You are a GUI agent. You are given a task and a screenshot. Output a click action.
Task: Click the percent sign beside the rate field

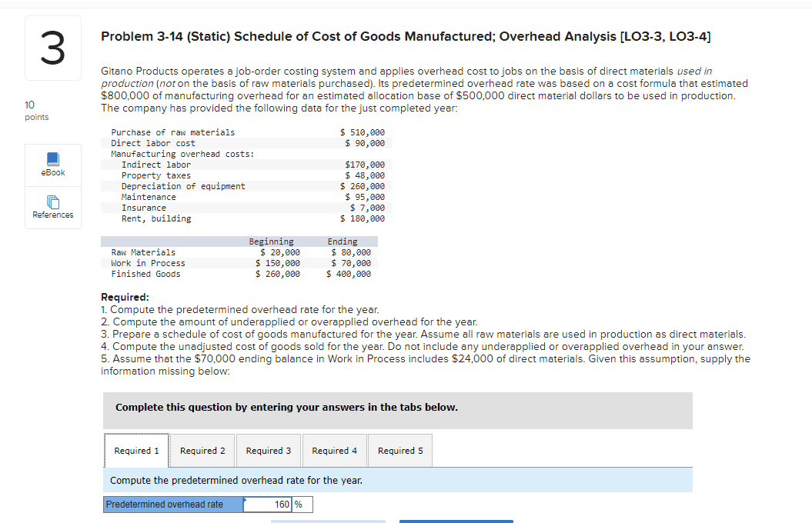coord(303,504)
